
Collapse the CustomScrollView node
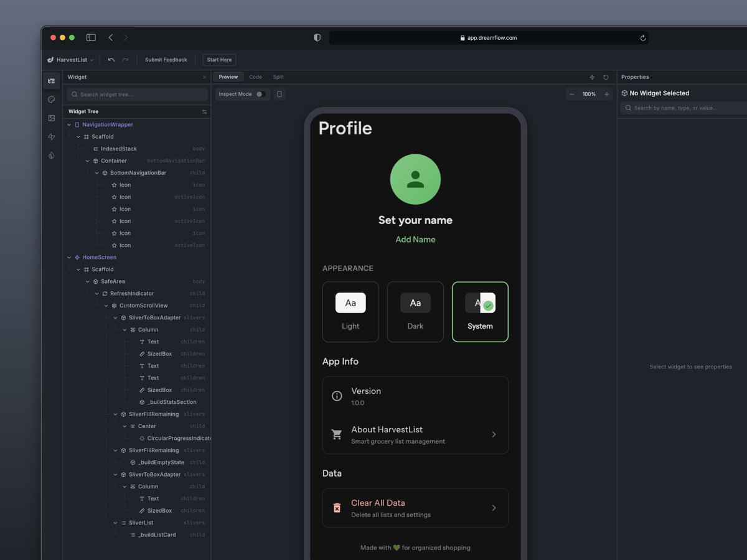pos(106,306)
